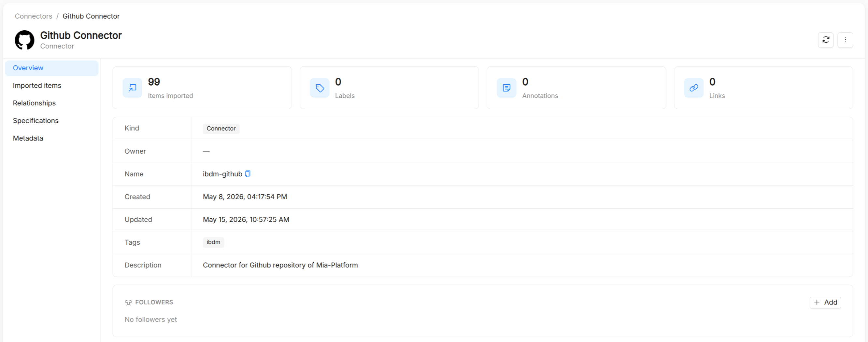Image resolution: width=868 pixels, height=342 pixels.
Task: Click Created date May 8, 2026
Action: [x=245, y=197]
